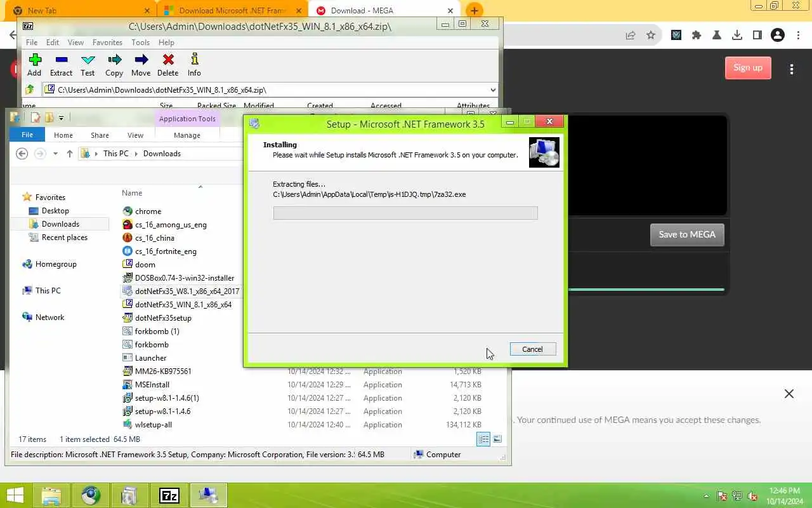Open the Chrome extensions puzzle icon
This screenshot has width=812, height=508.
click(697, 36)
